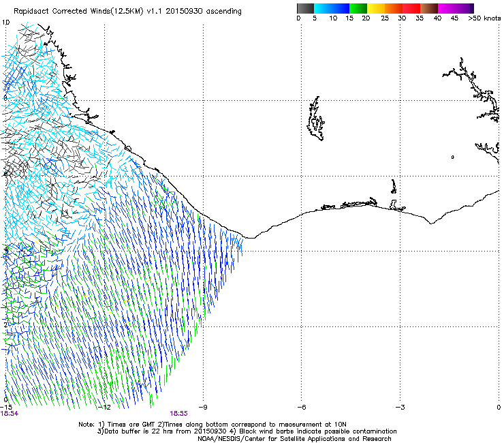504x443 pixels.
Task: Click the yellow 20-25 knots legend swatch
Action: pyautogui.click(x=376, y=8)
